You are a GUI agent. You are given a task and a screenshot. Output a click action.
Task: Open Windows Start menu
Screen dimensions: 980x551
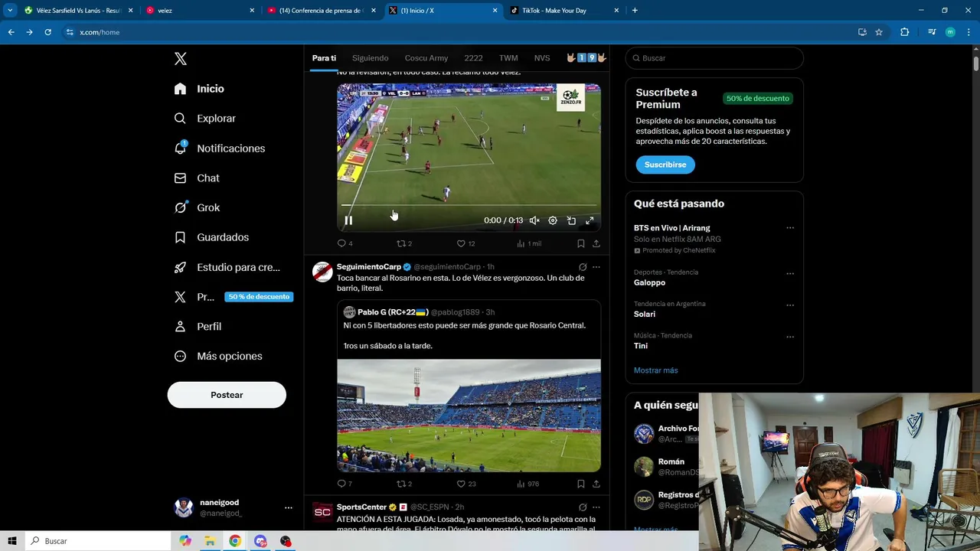pos(12,541)
